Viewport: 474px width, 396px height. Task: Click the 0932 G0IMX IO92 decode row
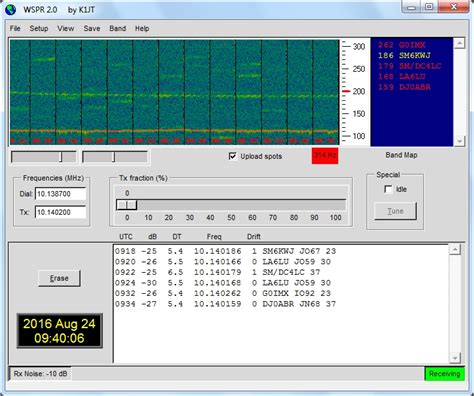pyautogui.click(x=223, y=293)
